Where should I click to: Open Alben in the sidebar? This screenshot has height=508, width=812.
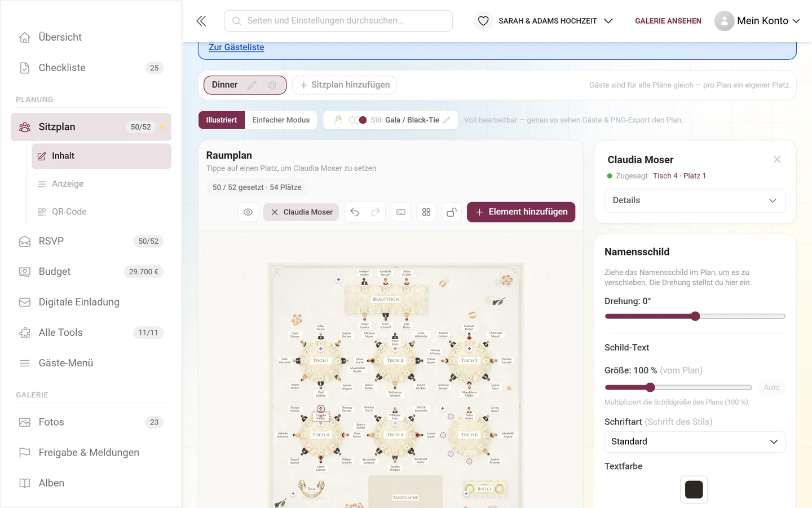[x=90, y=483]
